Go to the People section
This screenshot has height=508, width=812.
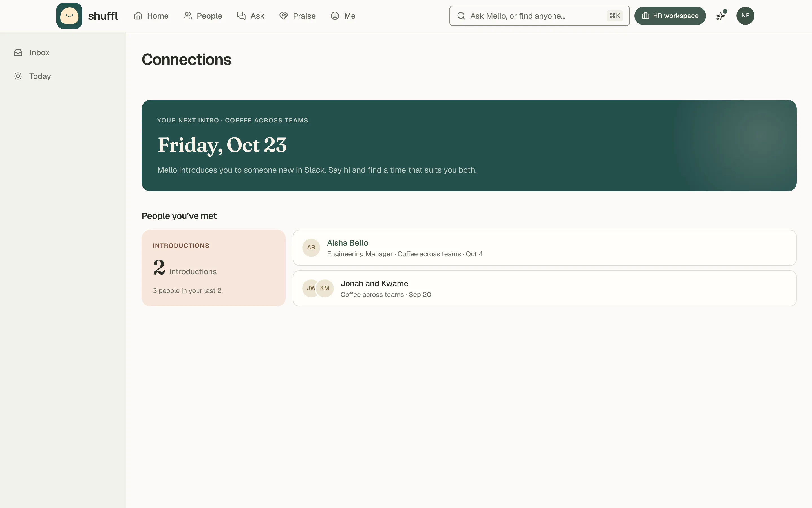pos(203,16)
